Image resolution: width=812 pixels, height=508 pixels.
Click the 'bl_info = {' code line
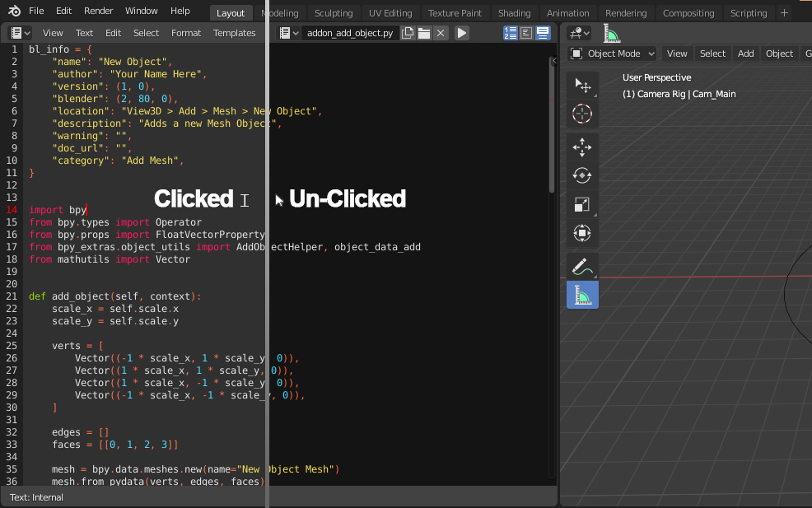61,49
